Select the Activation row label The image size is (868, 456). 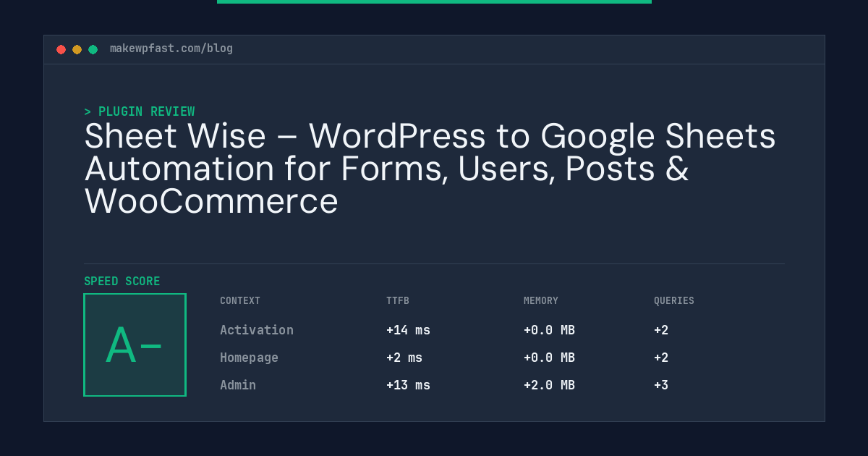257,330
